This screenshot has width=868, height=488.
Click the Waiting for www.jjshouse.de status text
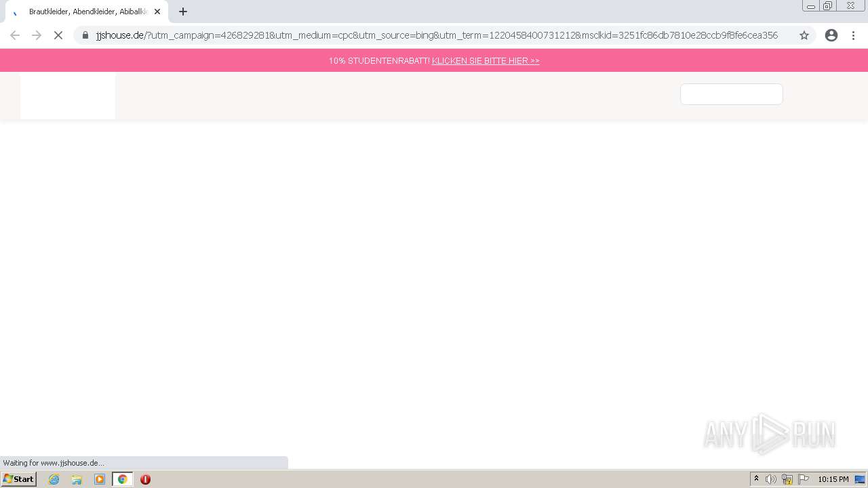[x=54, y=463]
